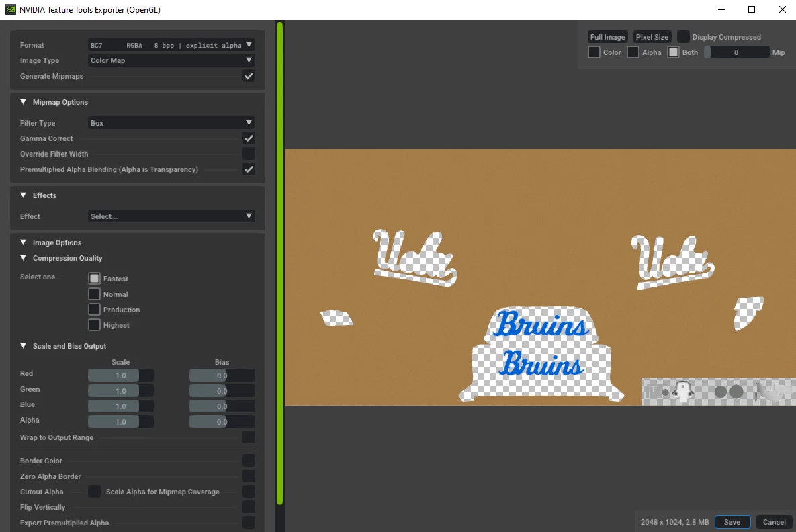This screenshot has width=796, height=532.
Task: Enable the Export Premultiplied Alpha checkbox
Action: [249, 523]
